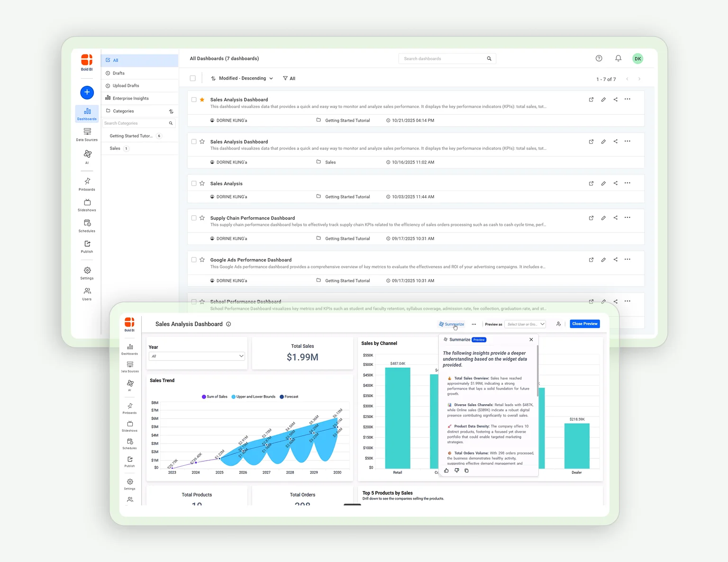Open the Year filter dropdown on the dashboard
The height and width of the screenshot is (562, 728).
(x=196, y=356)
